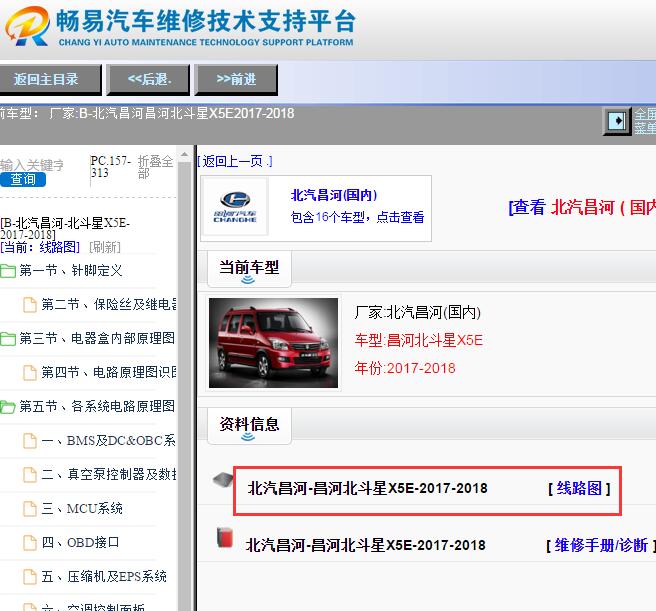Click the 返回上一页 link

(235, 161)
